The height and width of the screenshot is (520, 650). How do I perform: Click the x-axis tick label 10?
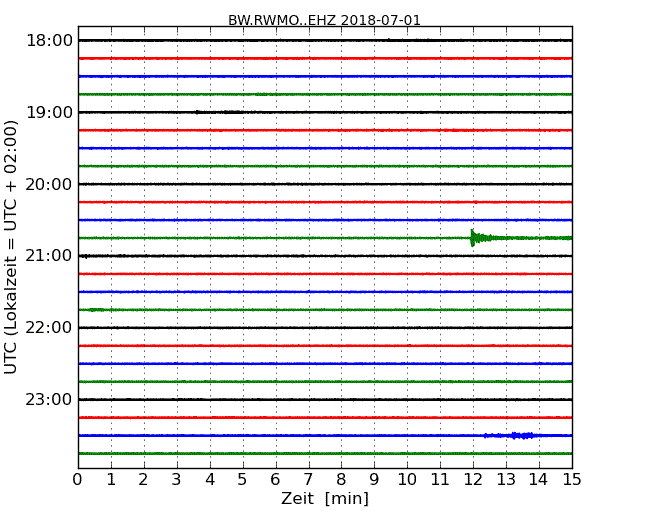click(x=407, y=480)
